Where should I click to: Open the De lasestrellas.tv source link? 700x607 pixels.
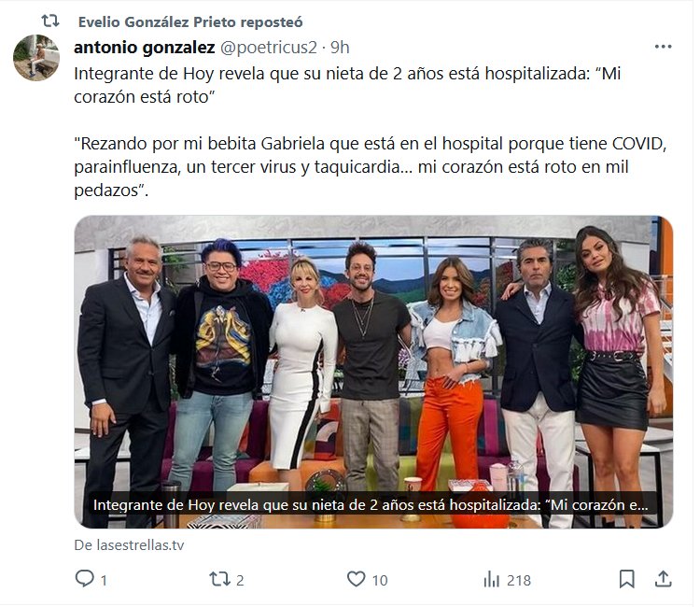click(129, 545)
